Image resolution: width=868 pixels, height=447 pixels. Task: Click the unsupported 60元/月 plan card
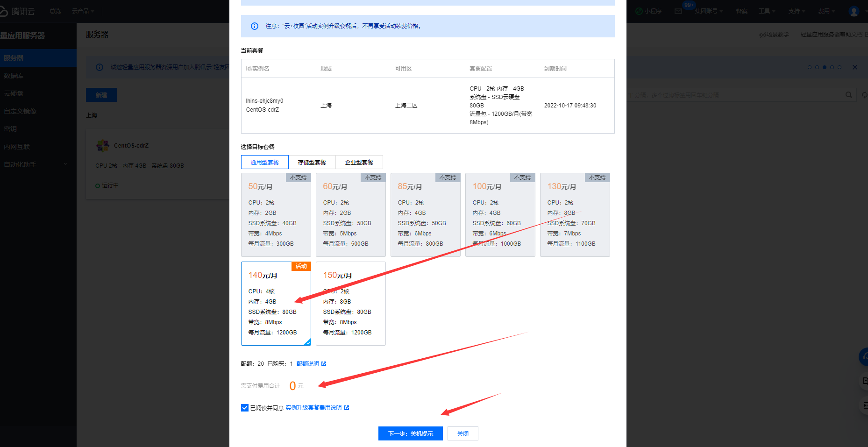tap(351, 215)
